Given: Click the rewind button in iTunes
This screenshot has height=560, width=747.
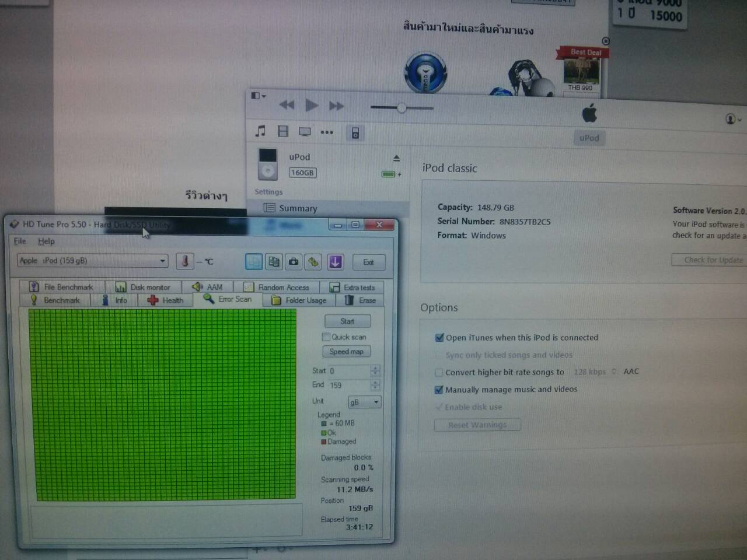Looking at the screenshot, I should click(287, 105).
